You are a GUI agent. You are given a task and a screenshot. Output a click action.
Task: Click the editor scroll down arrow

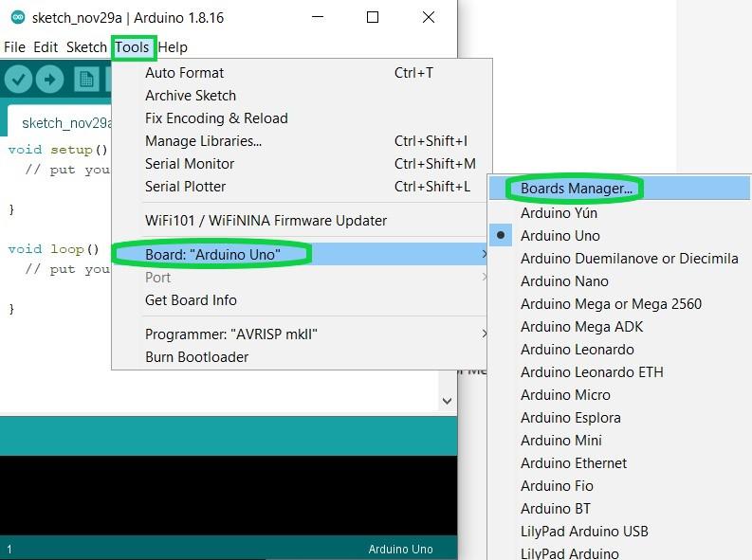448,401
